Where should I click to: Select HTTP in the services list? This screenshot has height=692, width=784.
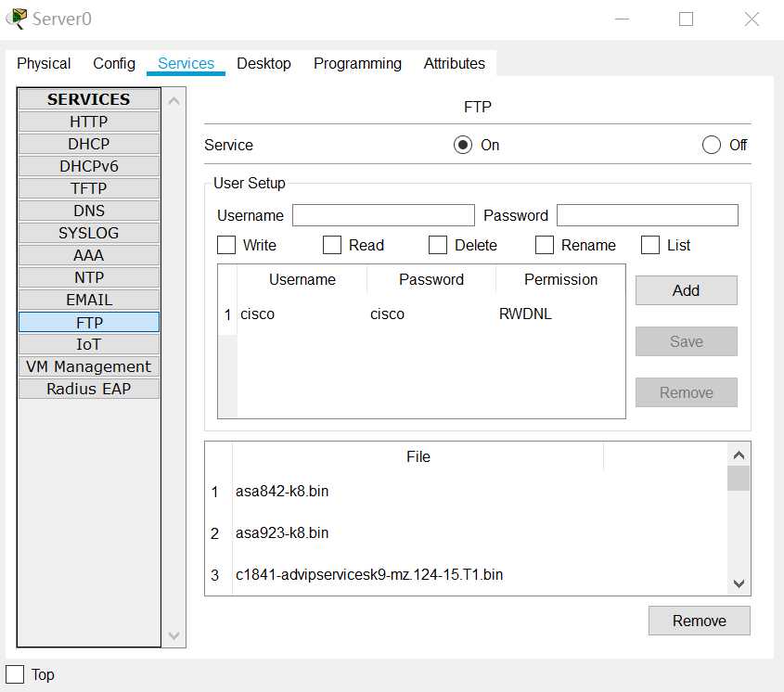point(89,122)
